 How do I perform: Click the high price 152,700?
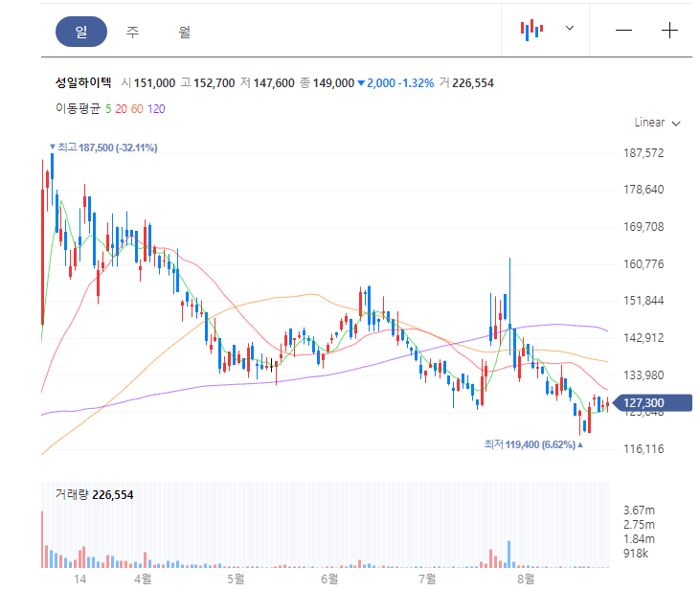(214, 83)
